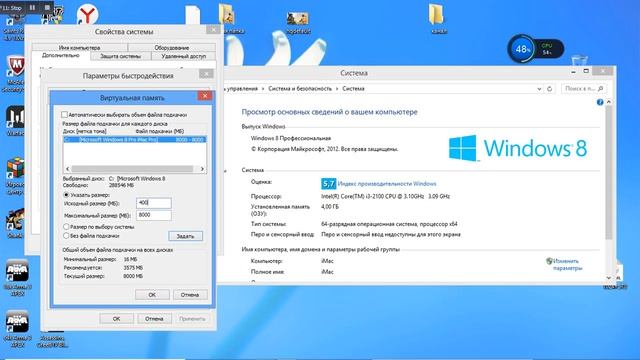640x360 pixels.
Task: Check automatic paging file size selection
Action: tap(64, 115)
